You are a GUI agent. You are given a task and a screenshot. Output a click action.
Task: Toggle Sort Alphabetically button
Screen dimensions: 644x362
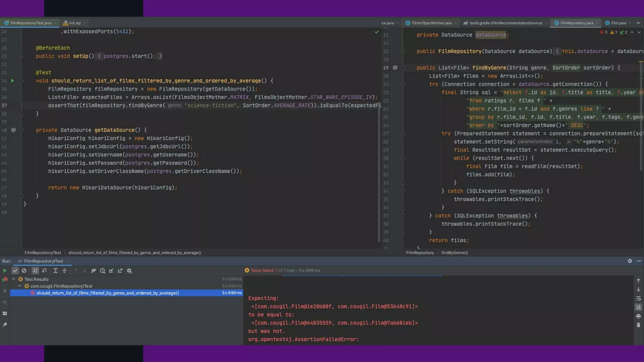[x=35, y=271]
